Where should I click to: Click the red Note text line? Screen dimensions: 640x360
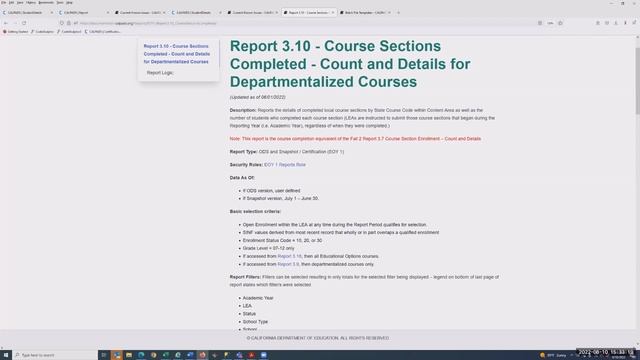coord(355,139)
